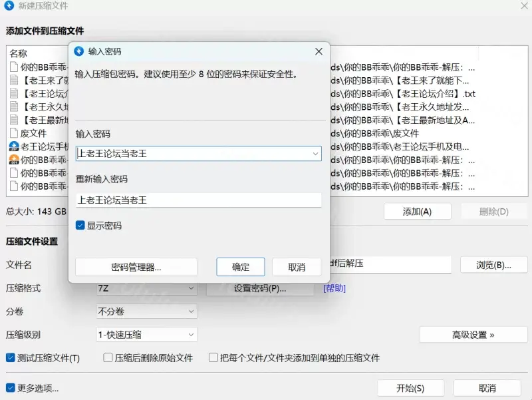532x400 pixels.
Task: Click the orange archive icon in the file list
Action: click(x=14, y=160)
